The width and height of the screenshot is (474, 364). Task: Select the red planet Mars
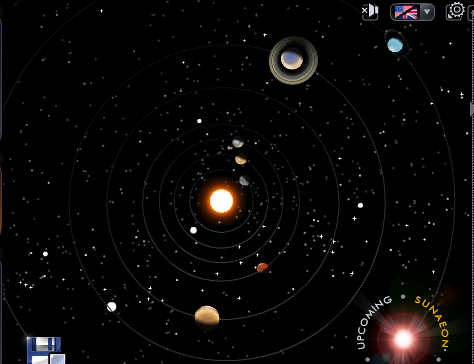(x=262, y=268)
